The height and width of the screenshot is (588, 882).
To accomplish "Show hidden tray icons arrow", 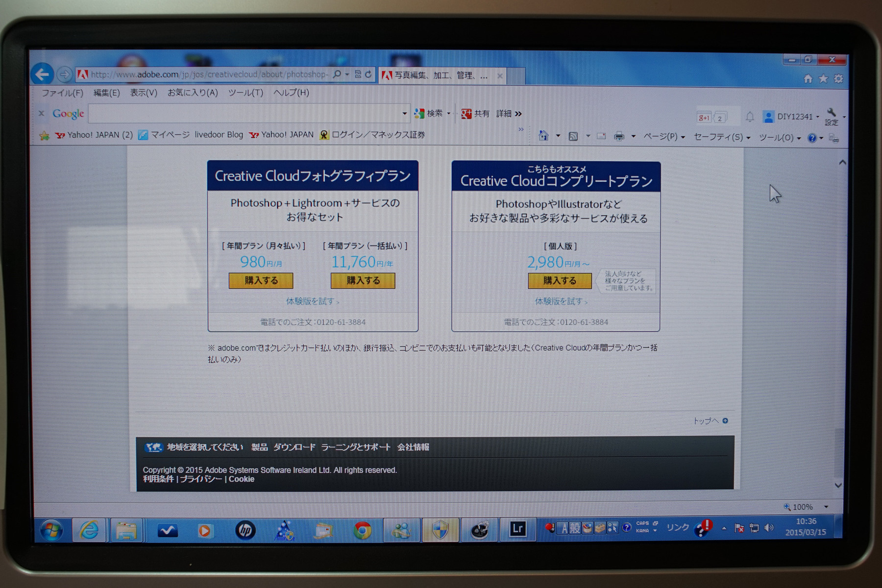I will [x=724, y=528].
